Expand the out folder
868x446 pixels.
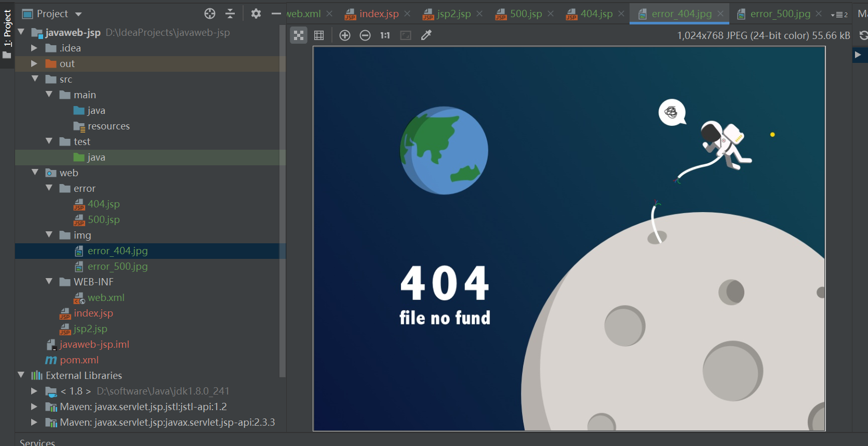[x=34, y=63]
